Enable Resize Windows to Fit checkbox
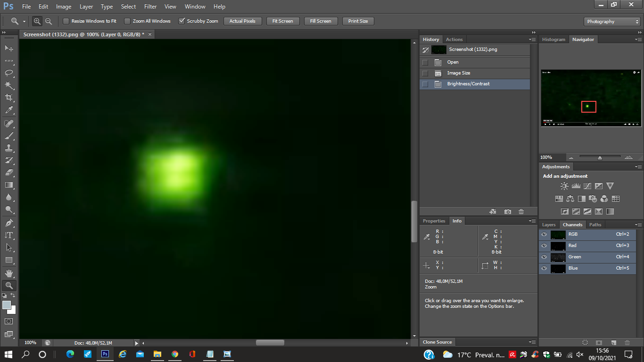 click(66, 21)
